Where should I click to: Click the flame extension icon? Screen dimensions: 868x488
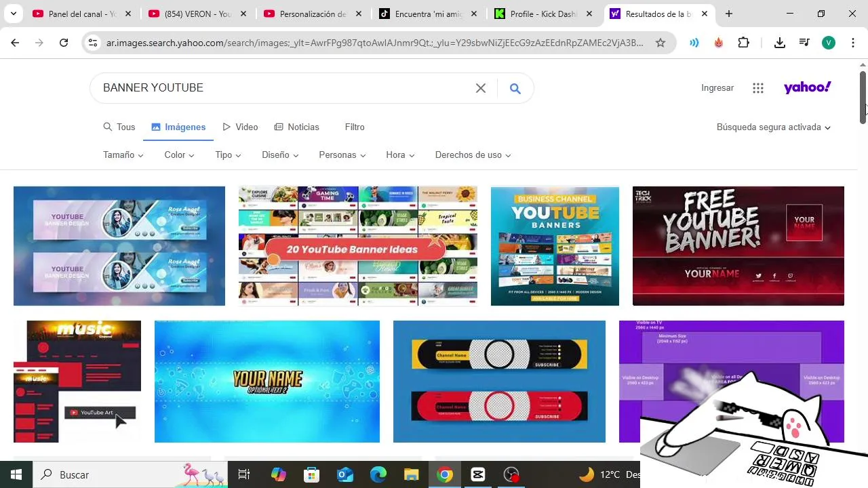[x=719, y=43]
